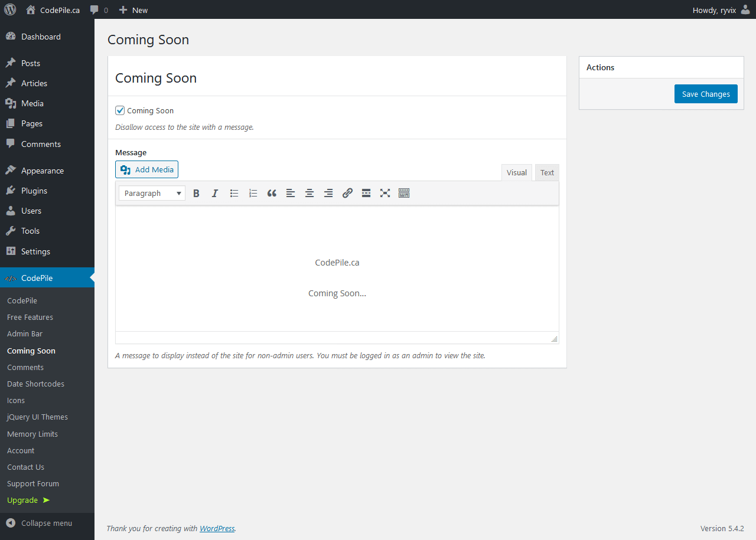Image resolution: width=756 pixels, height=540 pixels.
Task: Click the Collapse menu arrow icon
Action: [11, 523]
